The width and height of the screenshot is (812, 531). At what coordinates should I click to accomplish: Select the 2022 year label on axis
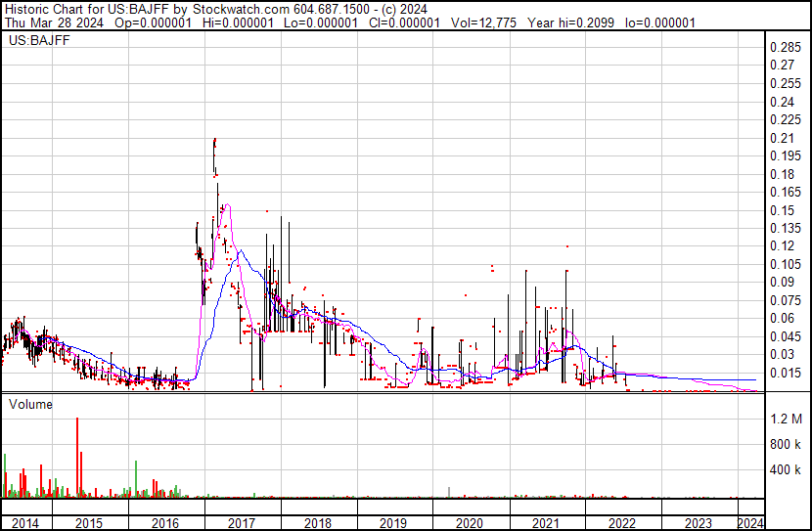point(622,523)
